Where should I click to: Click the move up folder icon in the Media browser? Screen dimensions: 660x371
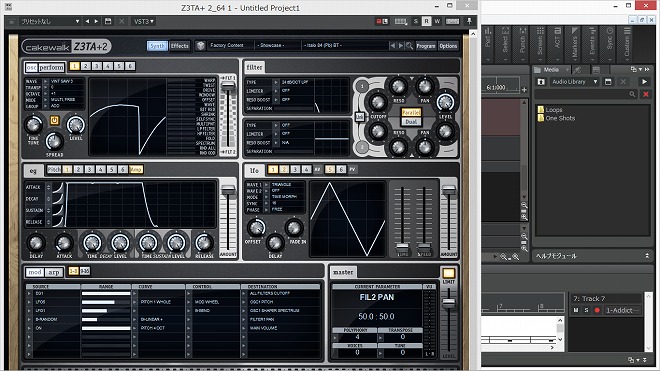(x=541, y=82)
